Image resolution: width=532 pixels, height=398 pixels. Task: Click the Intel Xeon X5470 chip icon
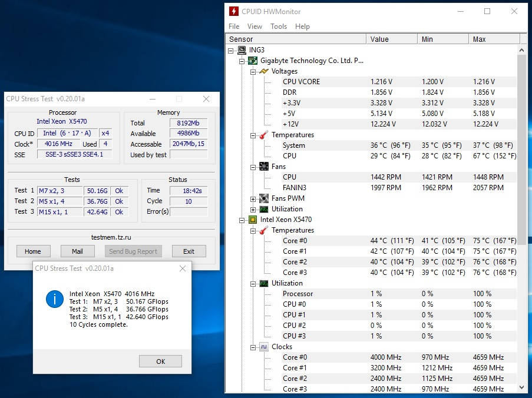click(x=253, y=220)
